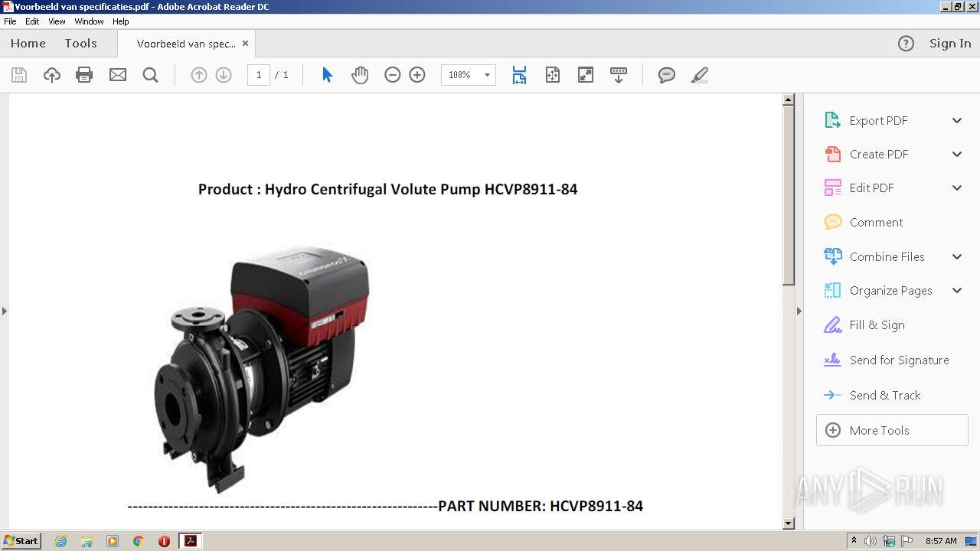The image size is (980, 551).
Task: Open the Help menu
Action: point(121,21)
